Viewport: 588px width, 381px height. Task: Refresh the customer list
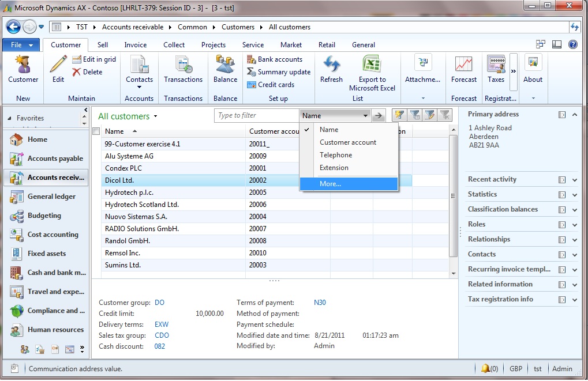coord(331,69)
